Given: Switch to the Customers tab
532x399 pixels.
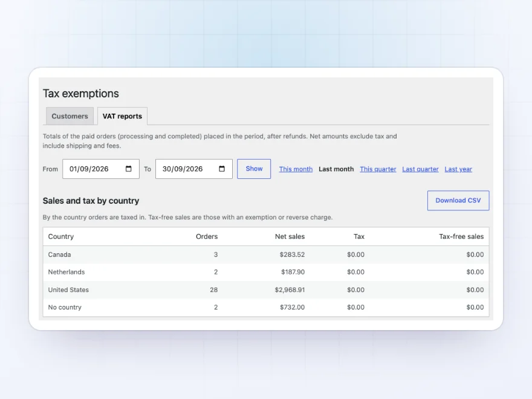Looking at the screenshot, I should tap(70, 116).
